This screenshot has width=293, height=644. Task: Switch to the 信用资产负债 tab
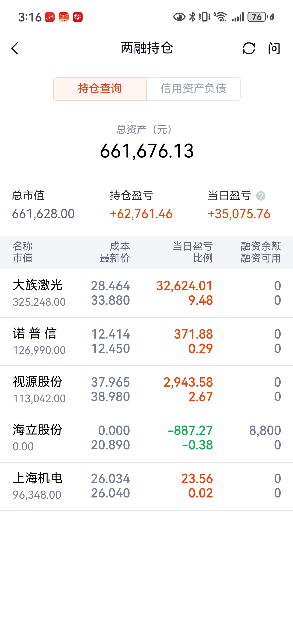coord(193,89)
